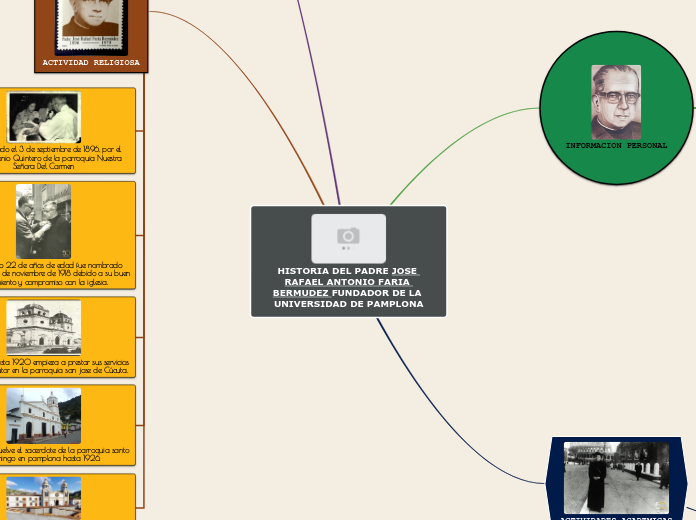Click the camera placeholder image in central node
Screen dimensions: 696x520
tap(348, 238)
